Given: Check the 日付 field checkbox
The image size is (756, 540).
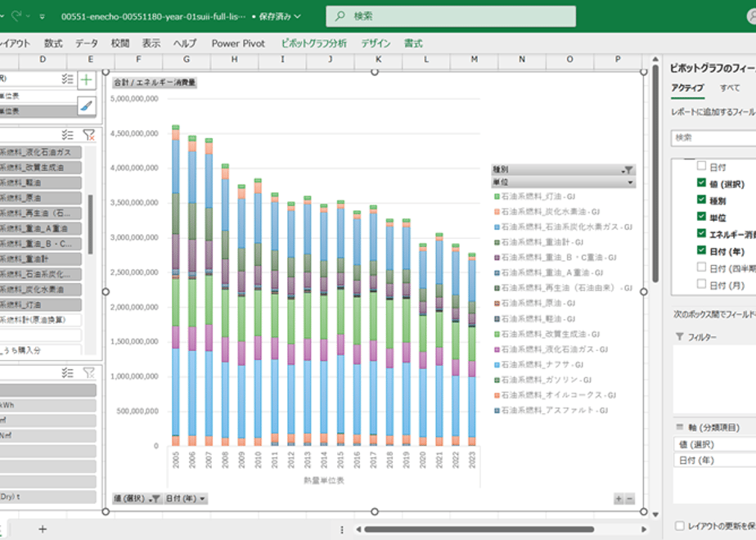Looking at the screenshot, I should (701, 166).
